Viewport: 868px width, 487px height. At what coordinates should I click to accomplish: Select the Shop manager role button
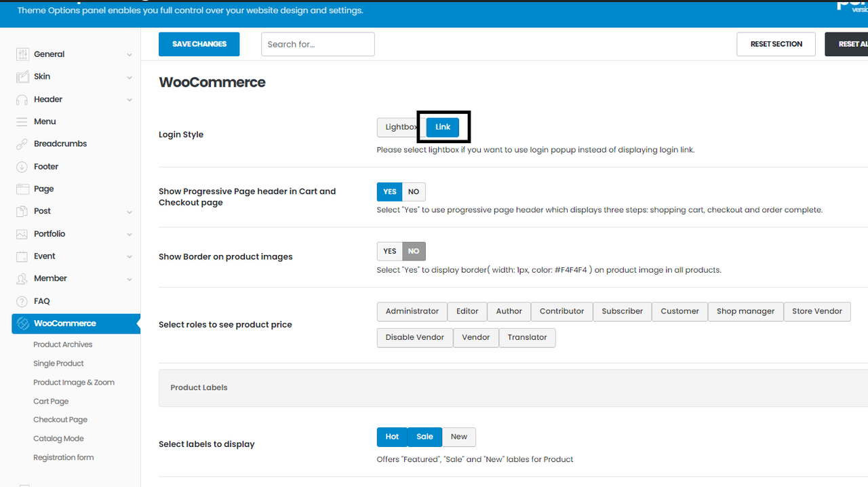(x=745, y=311)
